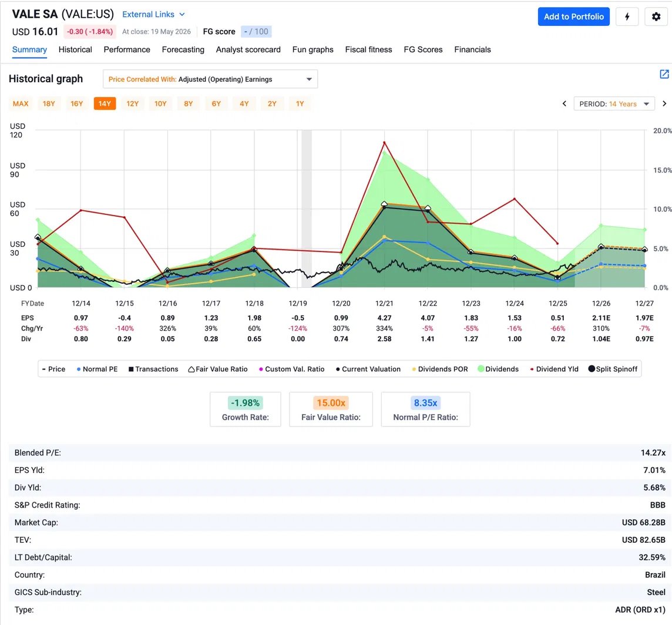
Task: Click the price change -0.30 (-1.84%) badge
Action: click(90, 32)
